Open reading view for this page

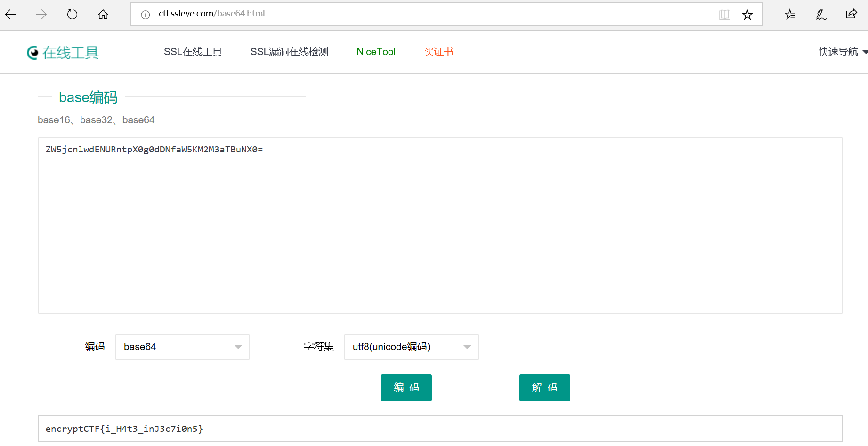coord(724,15)
